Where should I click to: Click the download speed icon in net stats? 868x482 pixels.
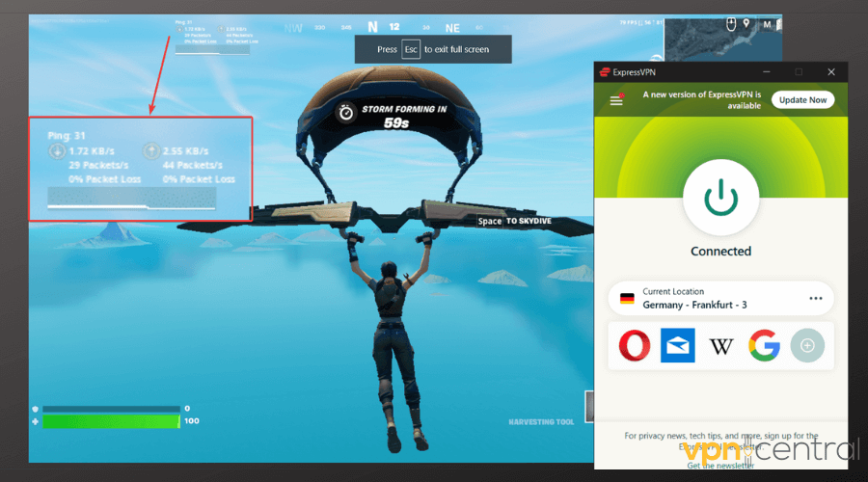(57, 150)
